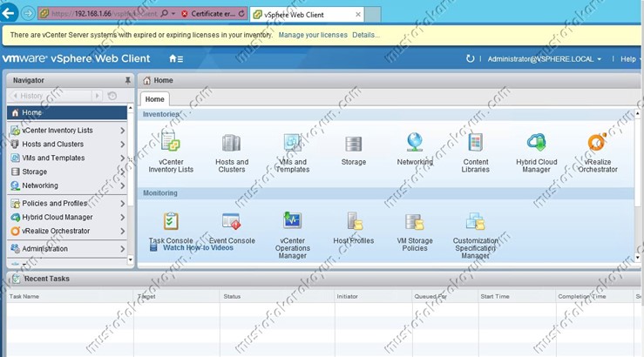This screenshot has width=644, height=357.
Task: Click the home menu icon in header
Action: 176,58
